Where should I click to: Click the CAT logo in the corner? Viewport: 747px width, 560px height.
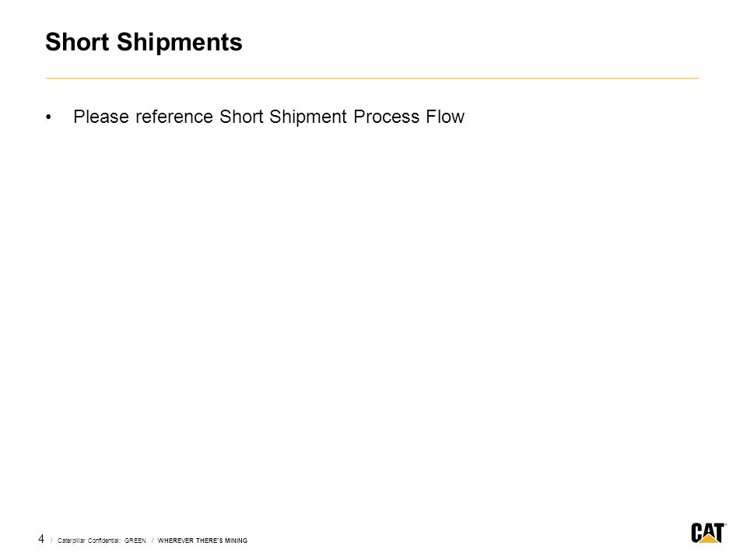click(x=708, y=532)
